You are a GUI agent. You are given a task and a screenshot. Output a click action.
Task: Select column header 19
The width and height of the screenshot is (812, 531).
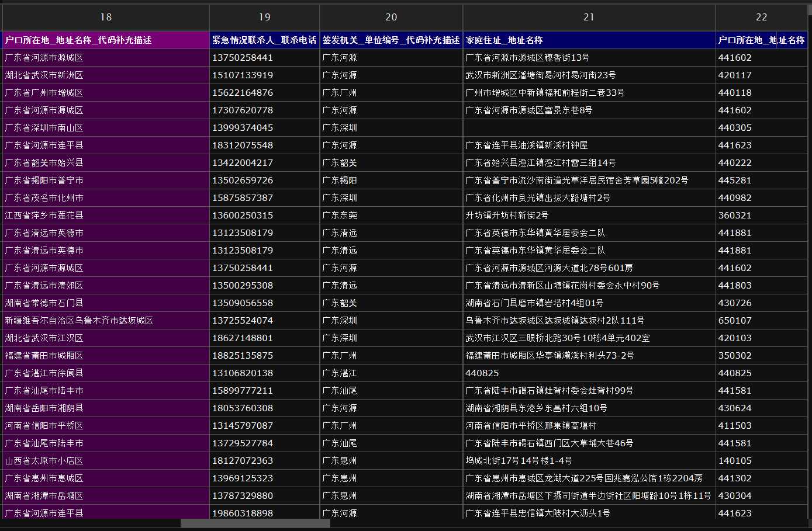(x=265, y=18)
